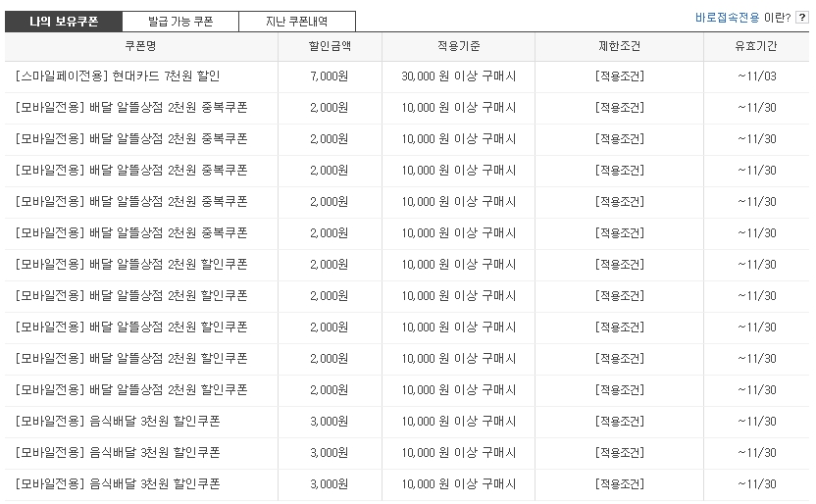This screenshot has height=504, width=816.
Task: Show 적용조건 for the first 2천원 할인쿠폰 row
Action: click(619, 265)
